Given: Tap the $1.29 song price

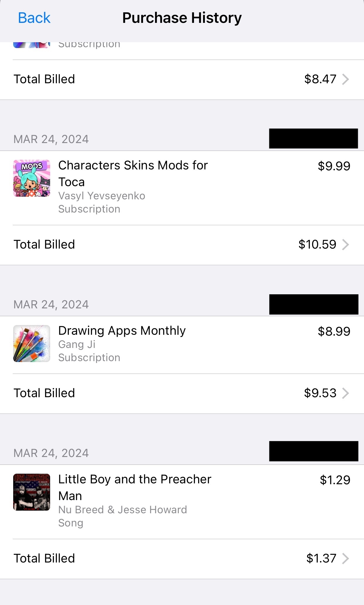Looking at the screenshot, I should (335, 480).
